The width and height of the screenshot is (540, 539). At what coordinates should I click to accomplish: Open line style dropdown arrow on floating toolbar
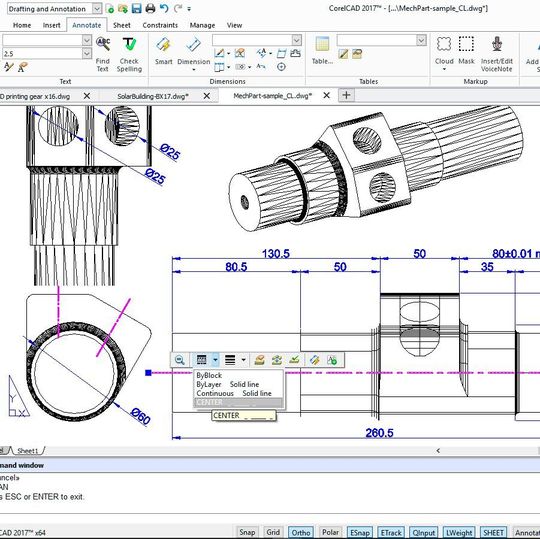point(215,360)
